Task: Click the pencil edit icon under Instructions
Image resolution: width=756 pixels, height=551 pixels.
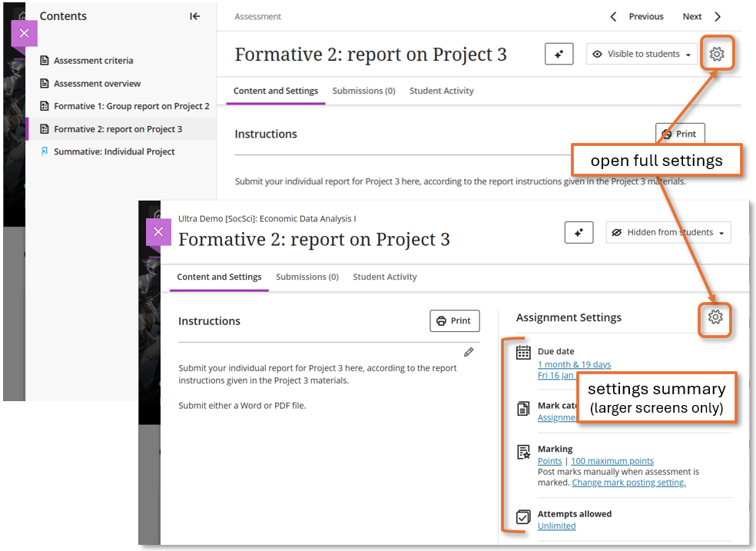Action: coord(469,352)
